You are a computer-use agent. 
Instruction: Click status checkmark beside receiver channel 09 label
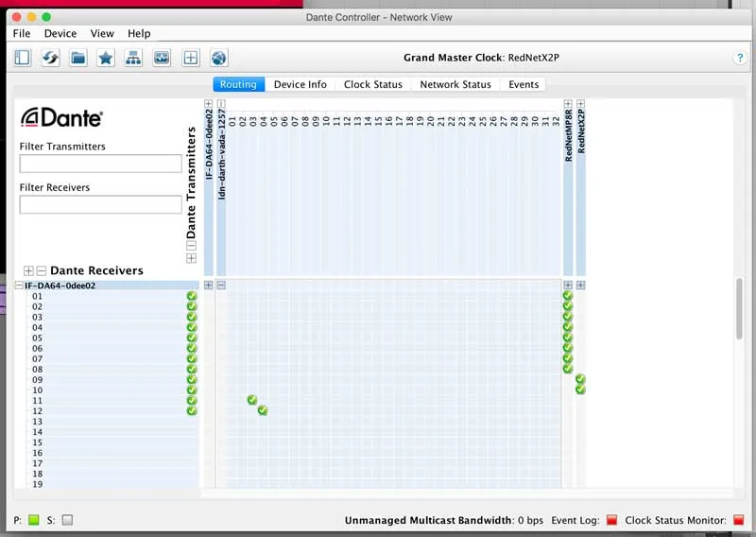(192, 380)
